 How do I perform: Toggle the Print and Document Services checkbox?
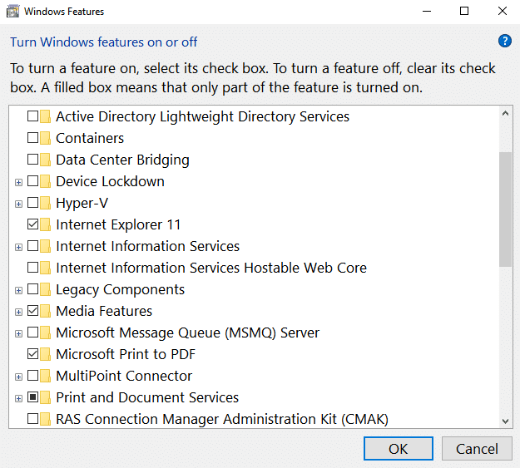(x=33, y=397)
